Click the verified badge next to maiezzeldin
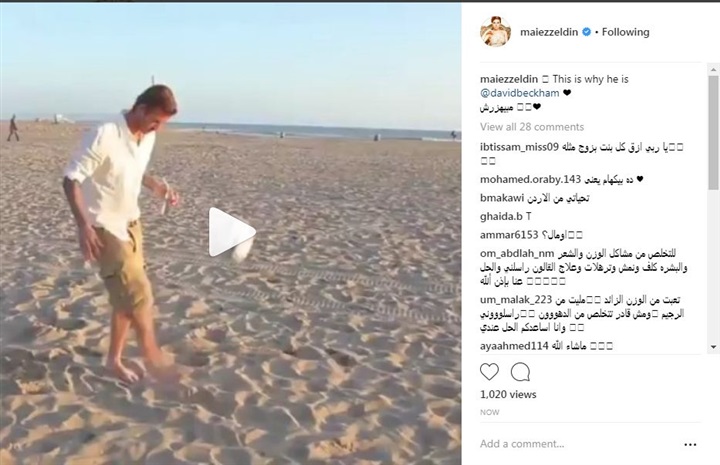The image size is (720, 465). click(586, 32)
